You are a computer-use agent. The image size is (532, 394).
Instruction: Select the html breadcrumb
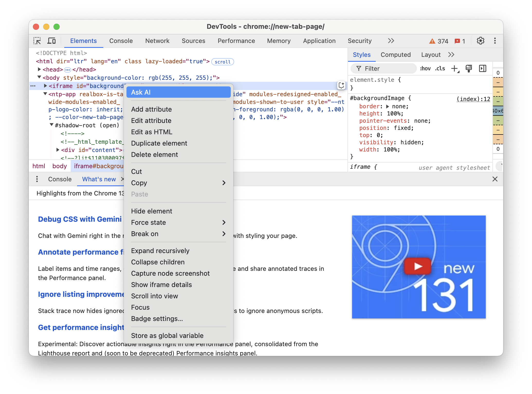39,166
